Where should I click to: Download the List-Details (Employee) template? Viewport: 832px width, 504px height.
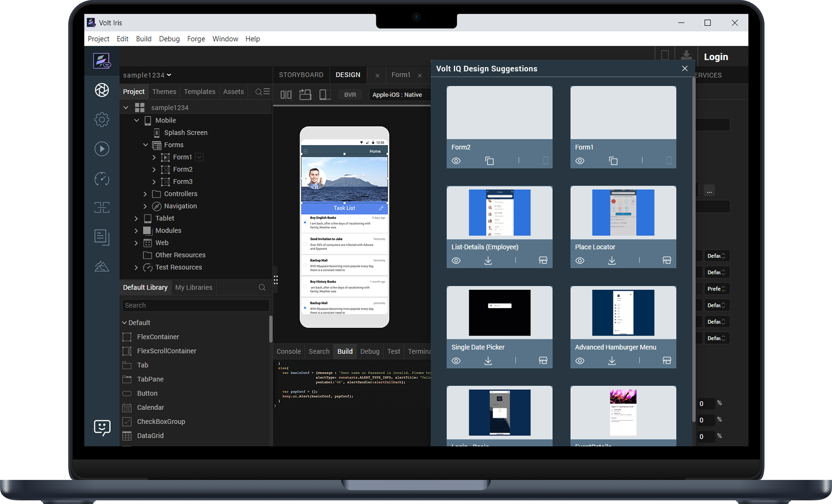pyautogui.click(x=488, y=261)
